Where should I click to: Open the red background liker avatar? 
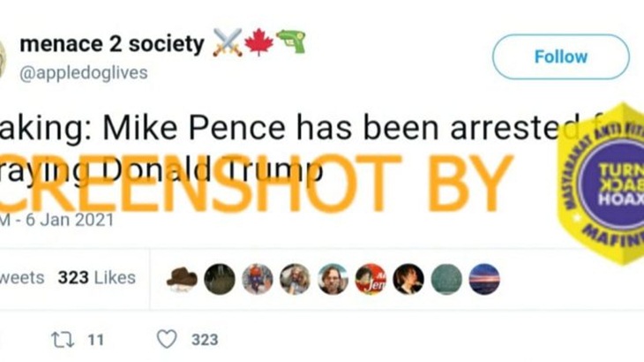pyautogui.click(x=371, y=279)
